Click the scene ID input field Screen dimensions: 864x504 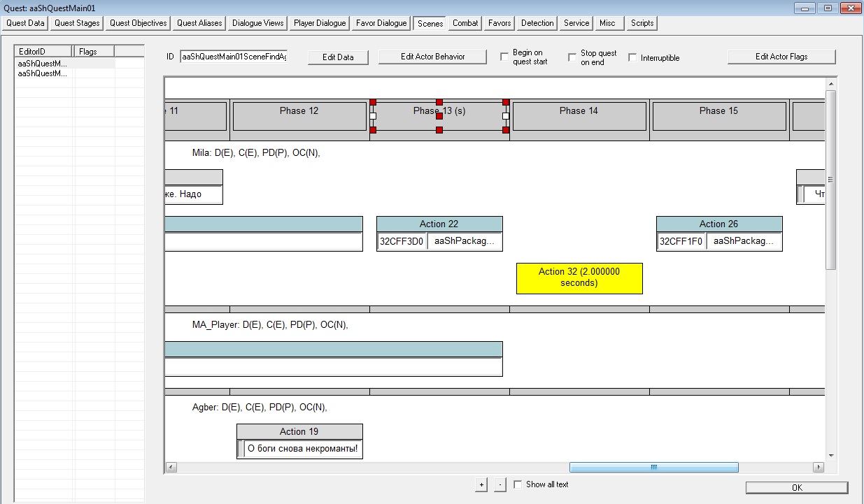[234, 57]
